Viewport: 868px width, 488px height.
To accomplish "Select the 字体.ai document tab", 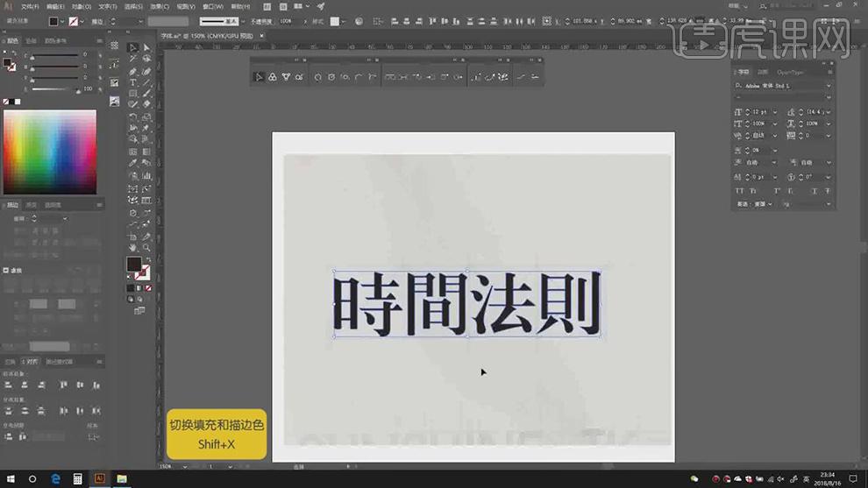I will click(207, 36).
